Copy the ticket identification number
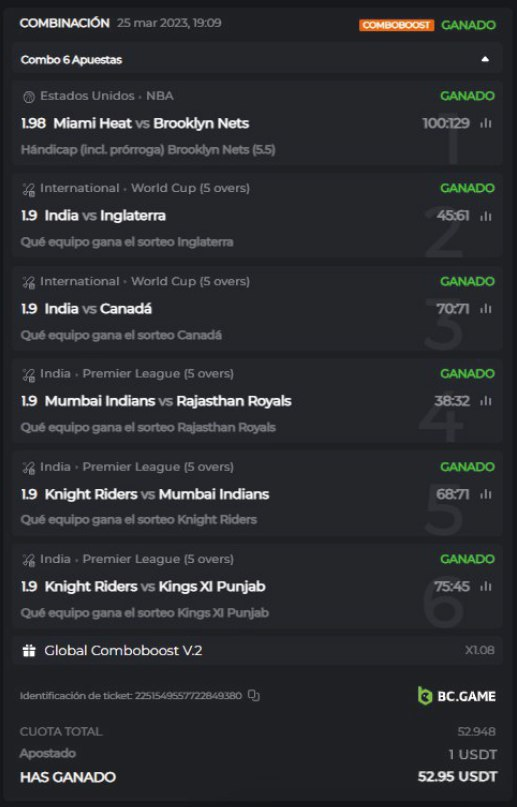This screenshot has width=517, height=807. click(254, 695)
